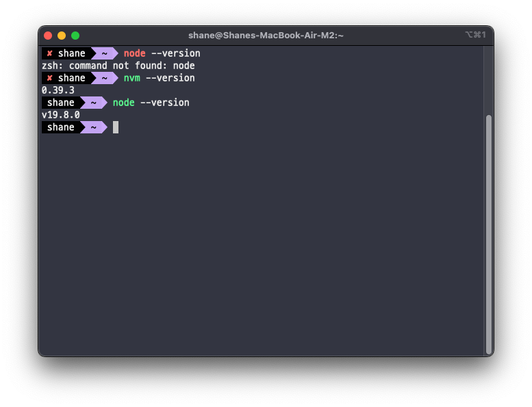The height and width of the screenshot is (407, 532).
Task: Click purple tilde segment on nvm prompt line
Action: click(x=105, y=78)
